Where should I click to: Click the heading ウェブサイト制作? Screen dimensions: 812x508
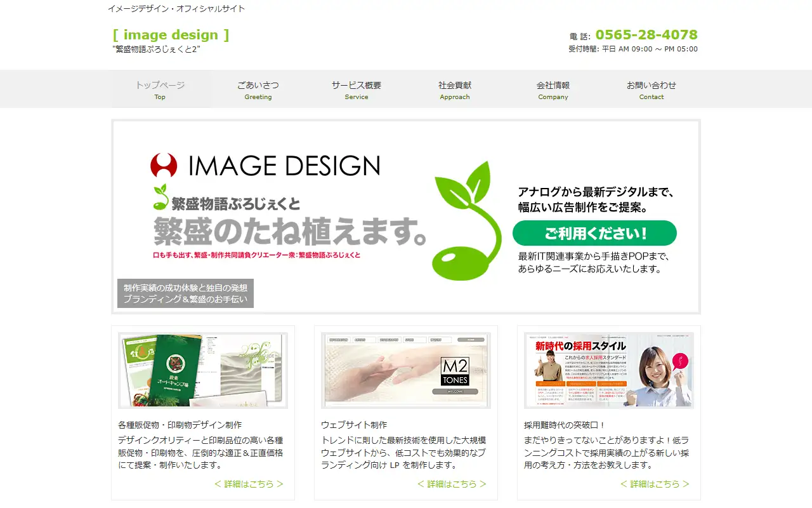(354, 425)
